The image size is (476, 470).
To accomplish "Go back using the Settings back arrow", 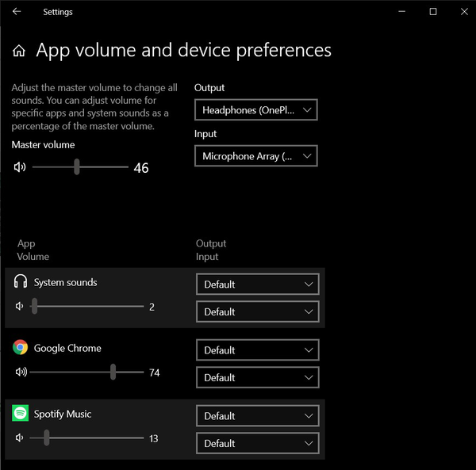I will pos(17,12).
